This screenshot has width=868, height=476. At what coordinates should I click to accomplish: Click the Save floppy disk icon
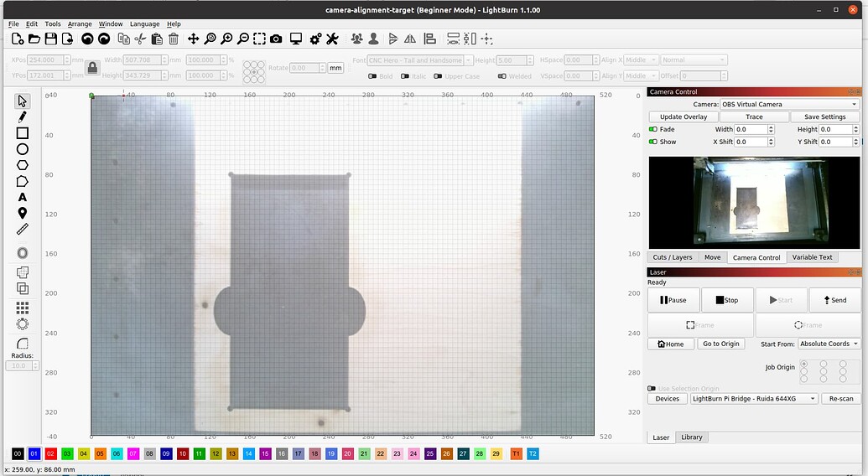click(51, 39)
